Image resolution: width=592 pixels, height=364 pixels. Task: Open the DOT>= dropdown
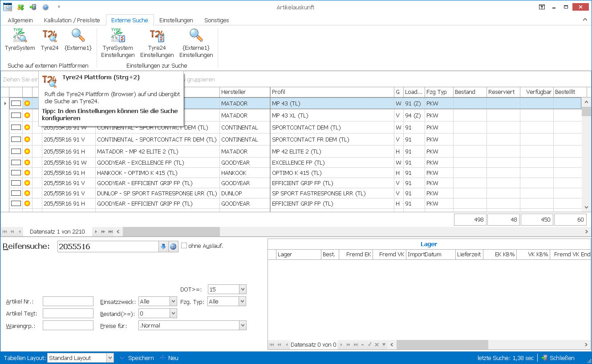(243, 290)
